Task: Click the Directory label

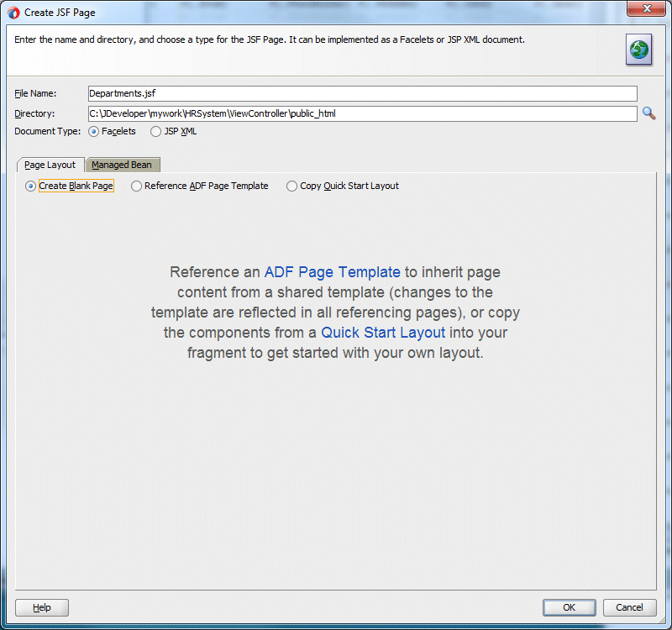Action: pos(34,113)
